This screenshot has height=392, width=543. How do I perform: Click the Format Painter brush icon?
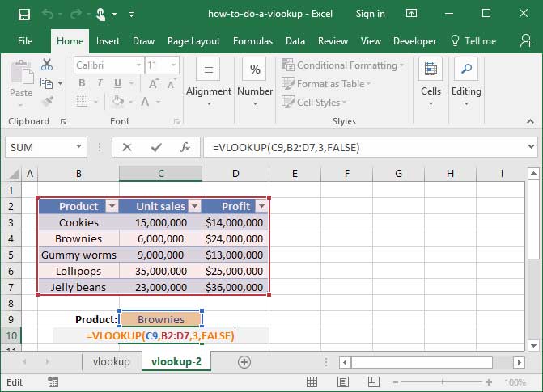pyautogui.click(x=48, y=101)
